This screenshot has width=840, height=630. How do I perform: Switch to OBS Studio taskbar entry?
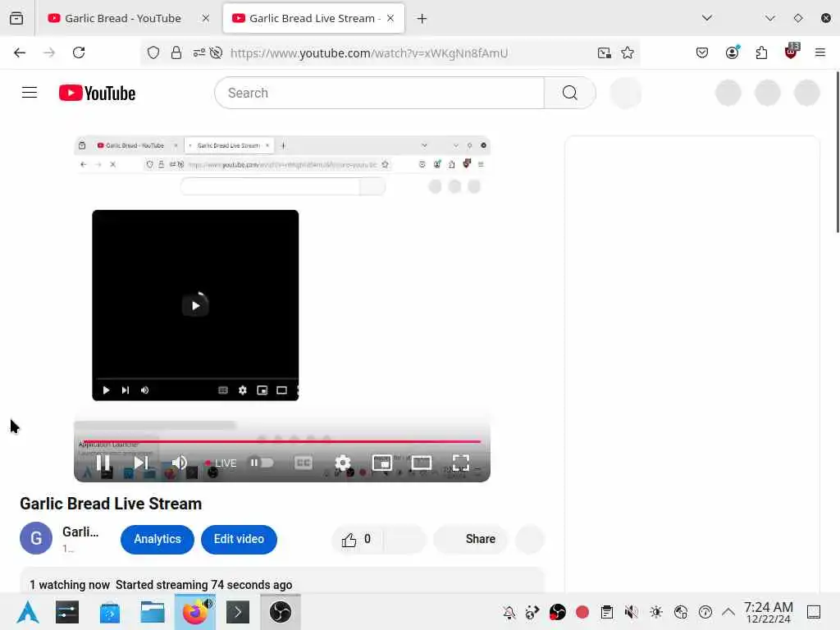281,612
